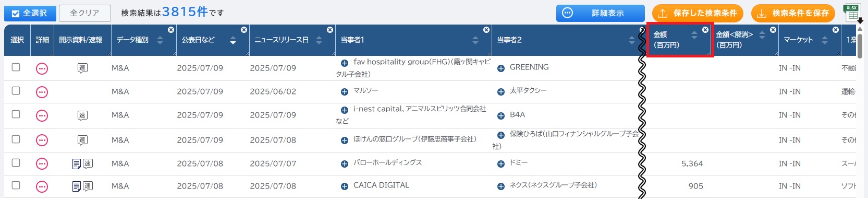Open detail icon for the GREENING row
868x199 pixels.
click(x=42, y=68)
